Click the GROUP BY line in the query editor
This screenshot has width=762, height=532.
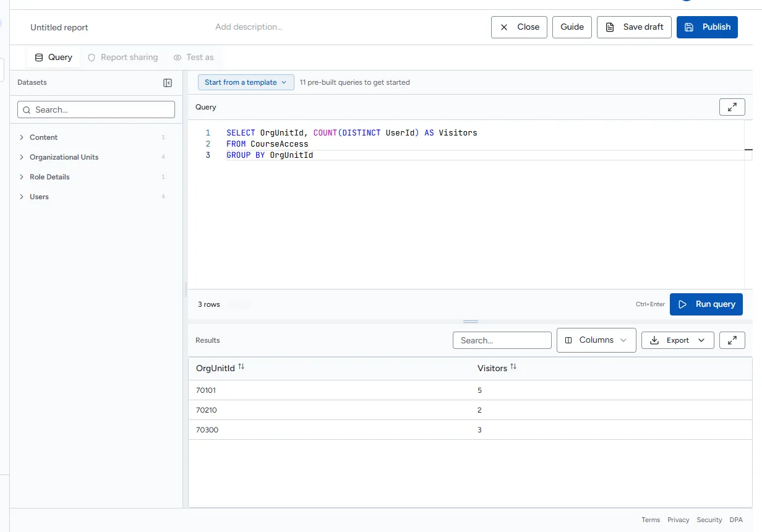[270, 155]
